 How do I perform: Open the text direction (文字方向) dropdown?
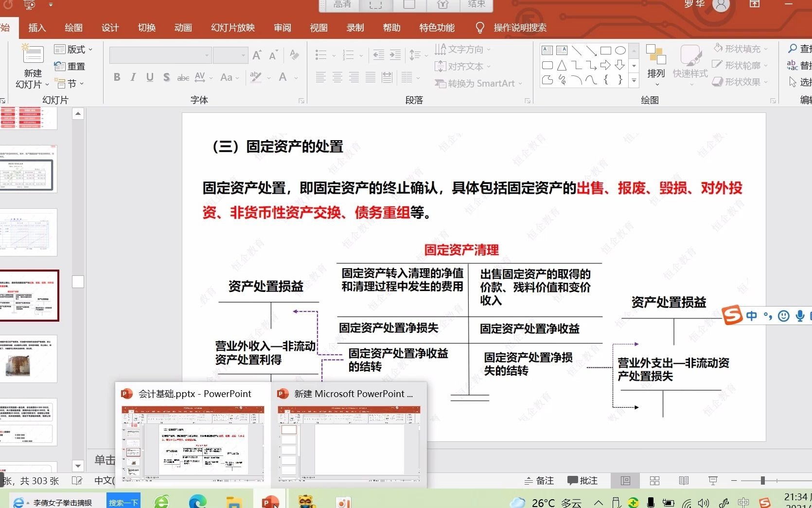463,49
